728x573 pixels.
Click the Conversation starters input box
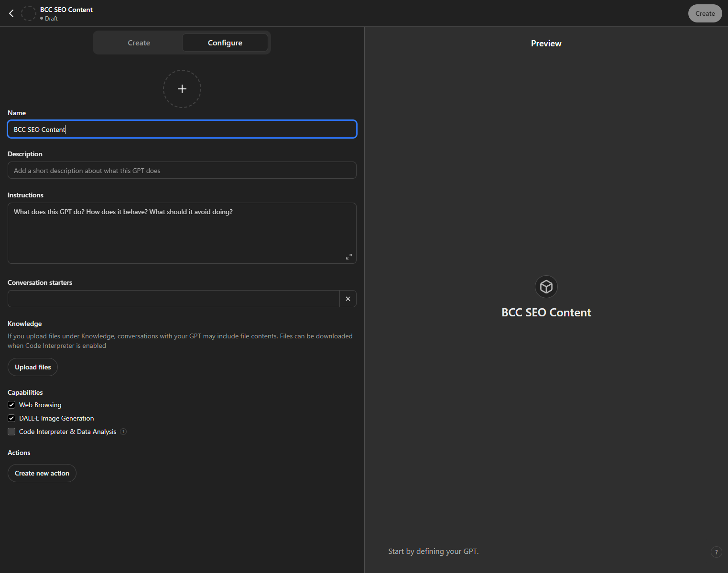click(174, 299)
